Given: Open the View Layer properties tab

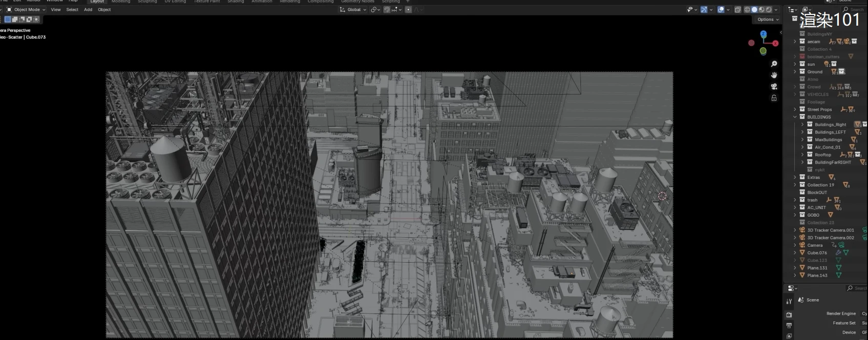Looking at the screenshot, I should pos(789,336).
